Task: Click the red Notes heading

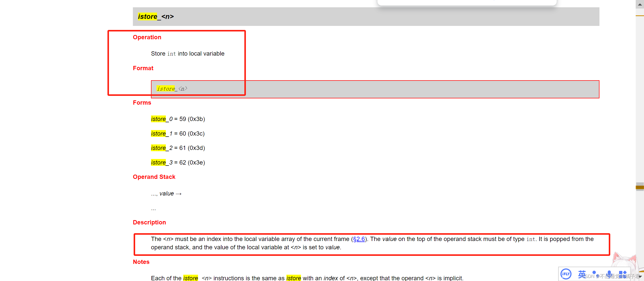Action: click(x=141, y=262)
